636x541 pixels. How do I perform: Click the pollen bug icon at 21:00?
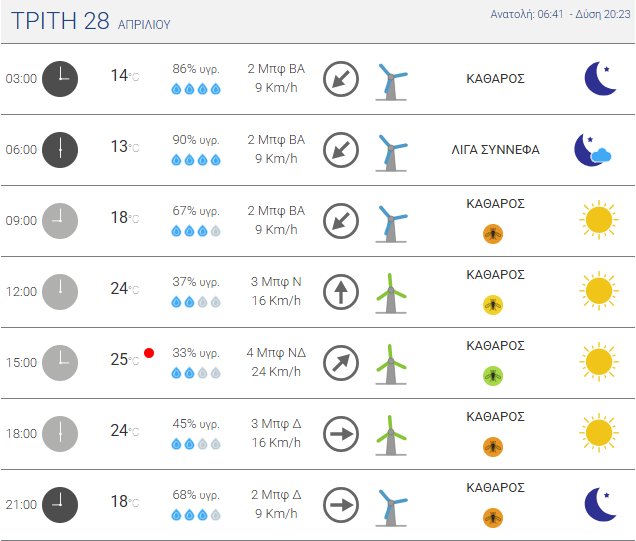pyautogui.click(x=493, y=518)
